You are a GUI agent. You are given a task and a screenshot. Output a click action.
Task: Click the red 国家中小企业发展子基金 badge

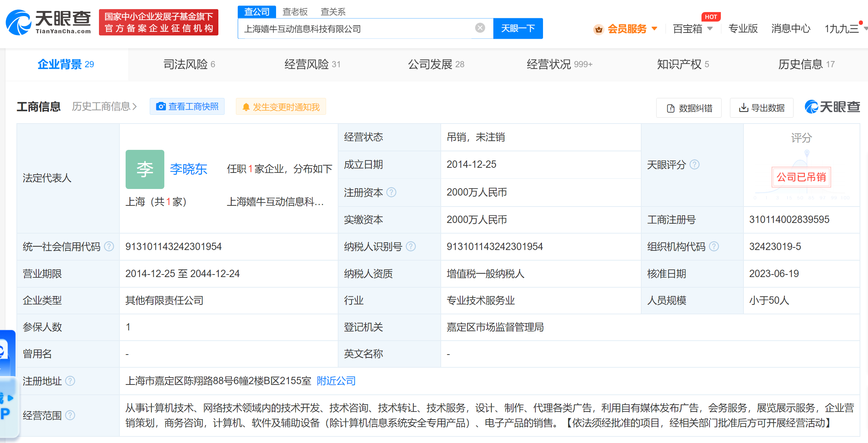158,22
